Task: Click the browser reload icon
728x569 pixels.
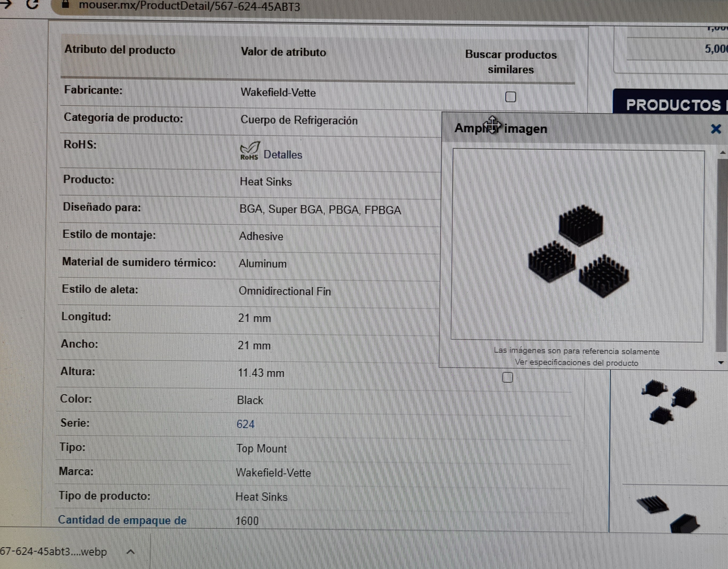Action: (32, 4)
